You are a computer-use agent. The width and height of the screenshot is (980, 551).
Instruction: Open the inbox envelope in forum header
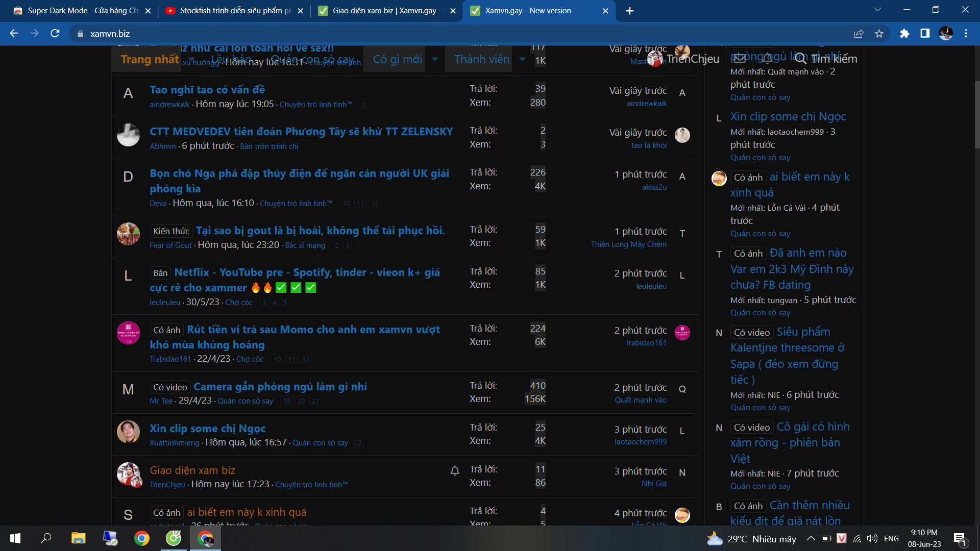point(740,59)
